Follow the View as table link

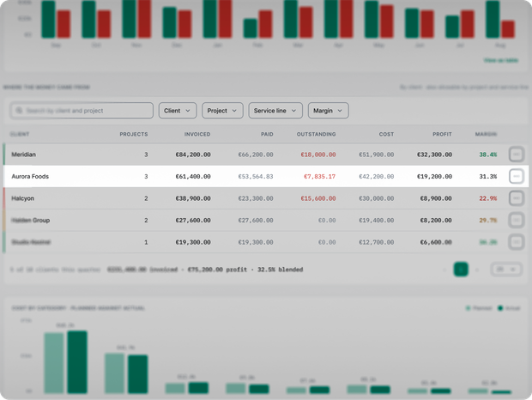500,60
